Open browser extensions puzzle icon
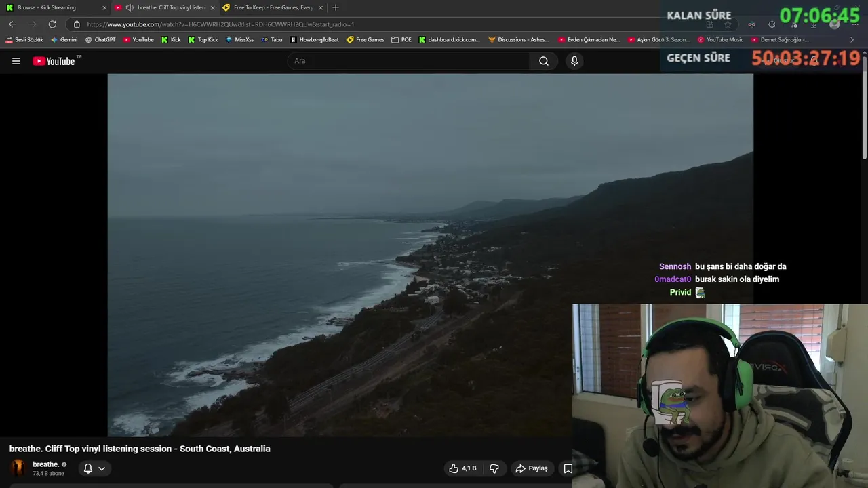The image size is (868, 488). pos(772,24)
